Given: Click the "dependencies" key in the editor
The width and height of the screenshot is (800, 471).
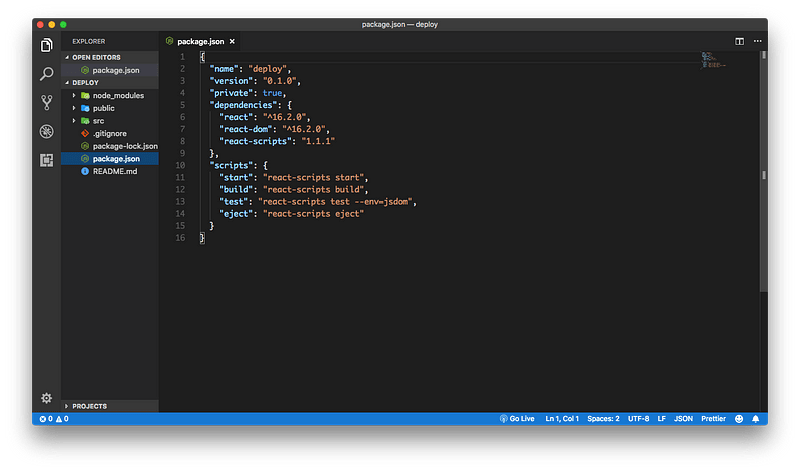Looking at the screenshot, I should tap(243, 105).
